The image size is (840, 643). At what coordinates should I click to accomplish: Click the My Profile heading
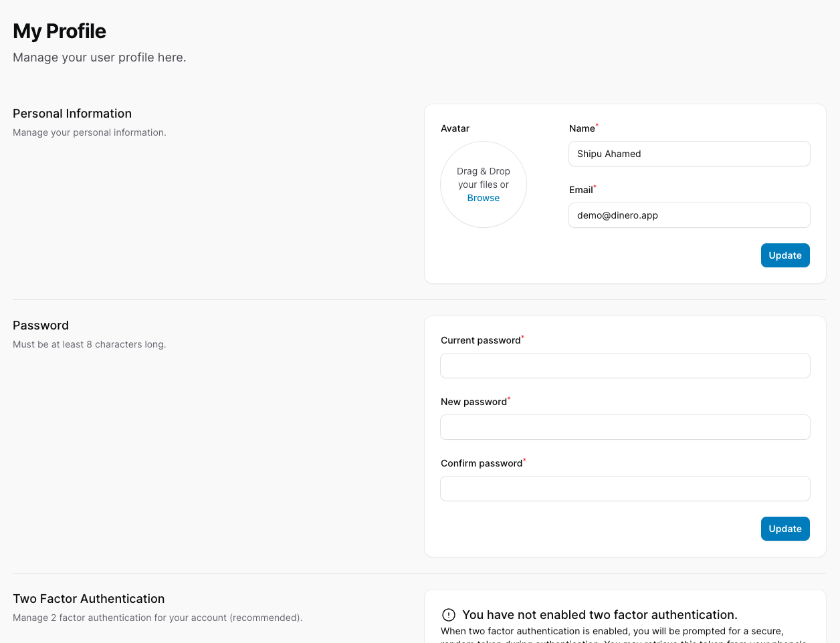tap(60, 31)
